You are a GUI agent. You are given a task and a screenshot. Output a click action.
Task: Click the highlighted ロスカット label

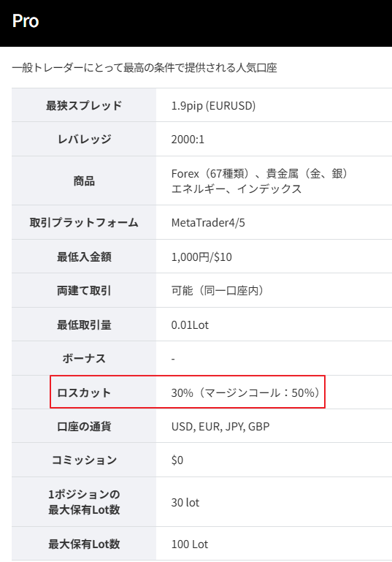coord(84,392)
